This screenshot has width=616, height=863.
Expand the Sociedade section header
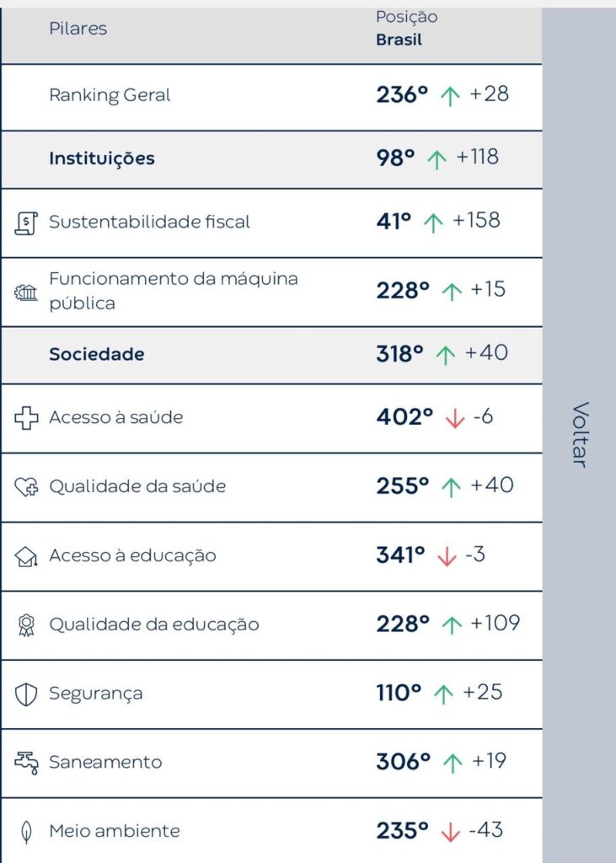point(96,354)
